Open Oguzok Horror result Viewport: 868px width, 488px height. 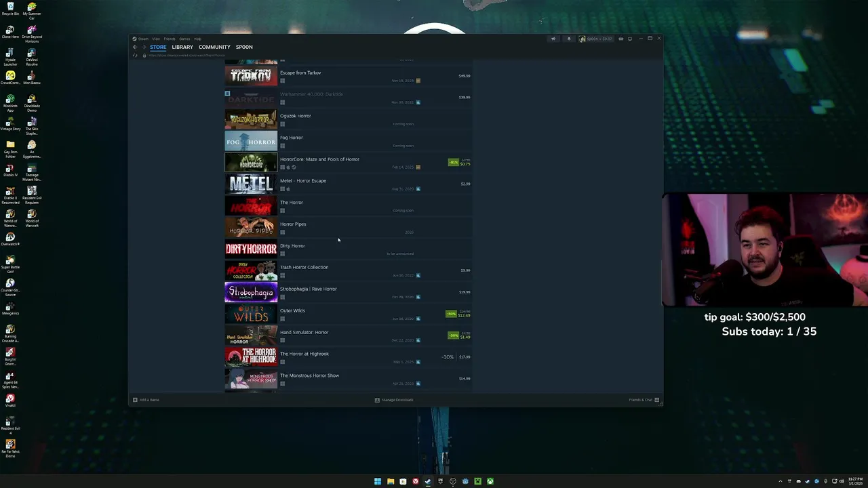348,119
